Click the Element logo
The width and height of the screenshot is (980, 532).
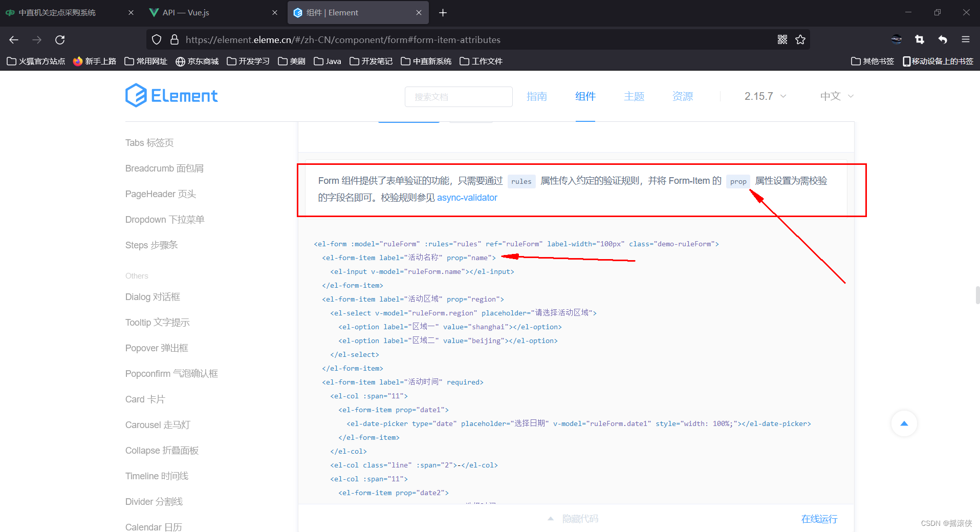(x=171, y=95)
